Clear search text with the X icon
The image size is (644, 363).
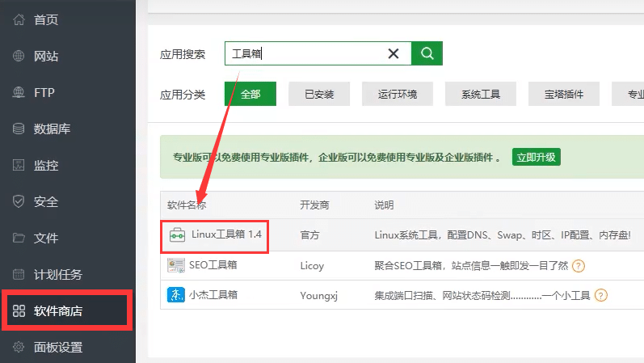point(394,53)
